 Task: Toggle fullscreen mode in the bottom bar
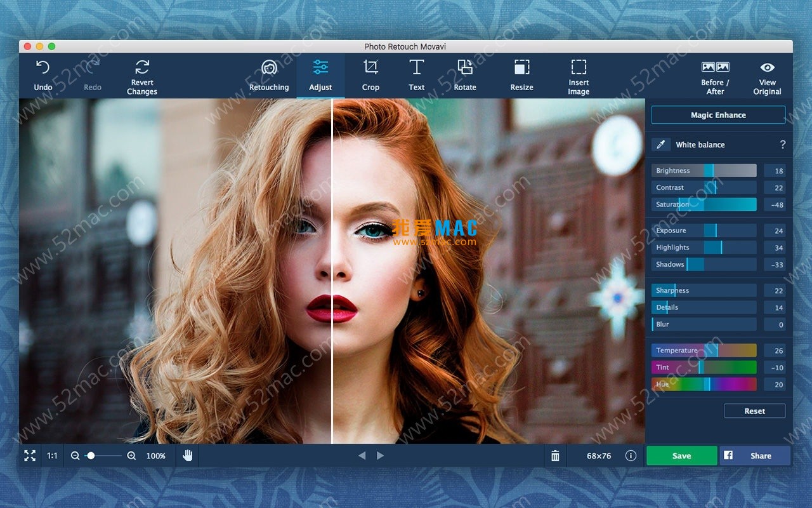pos(30,456)
